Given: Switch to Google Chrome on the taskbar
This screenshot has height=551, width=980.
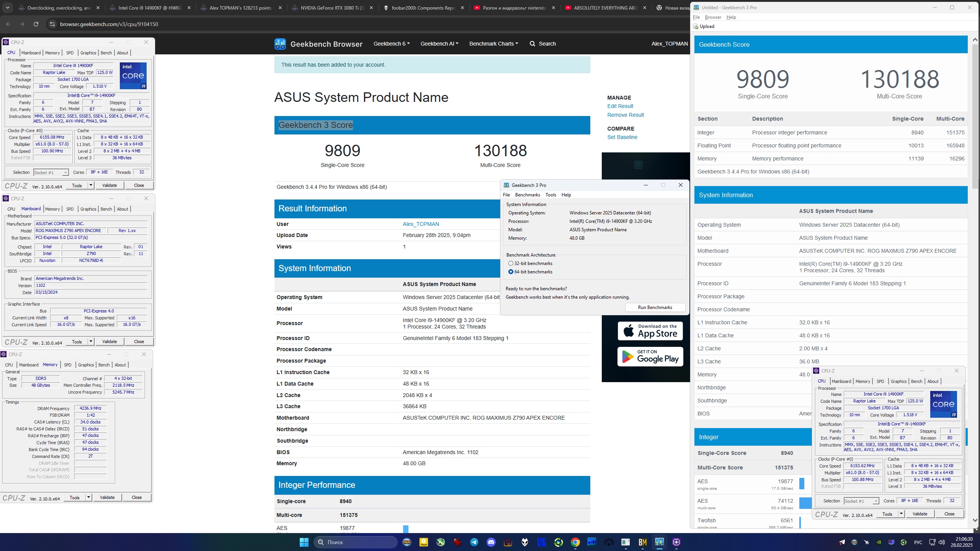Looking at the screenshot, I should (x=575, y=542).
